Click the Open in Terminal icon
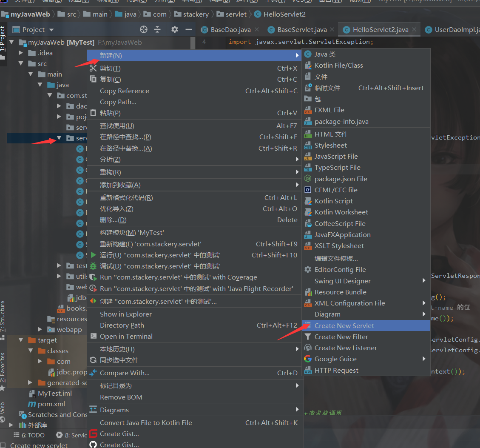 pos(93,336)
